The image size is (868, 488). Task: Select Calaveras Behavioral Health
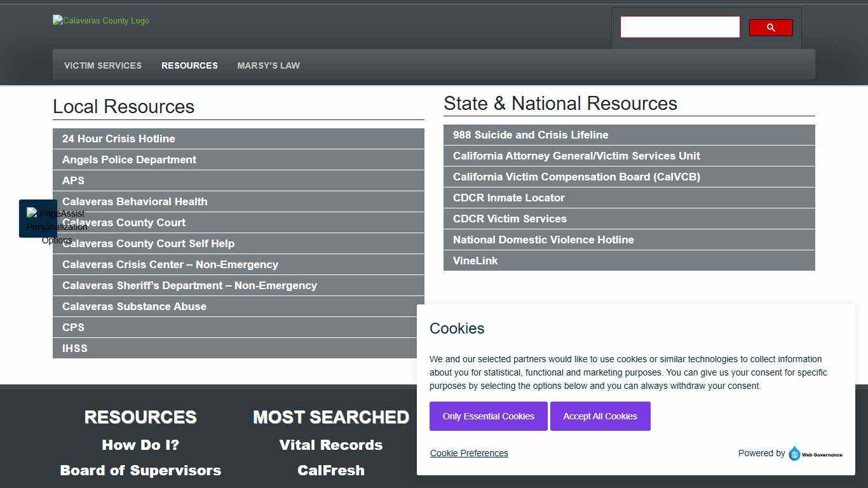tap(135, 201)
